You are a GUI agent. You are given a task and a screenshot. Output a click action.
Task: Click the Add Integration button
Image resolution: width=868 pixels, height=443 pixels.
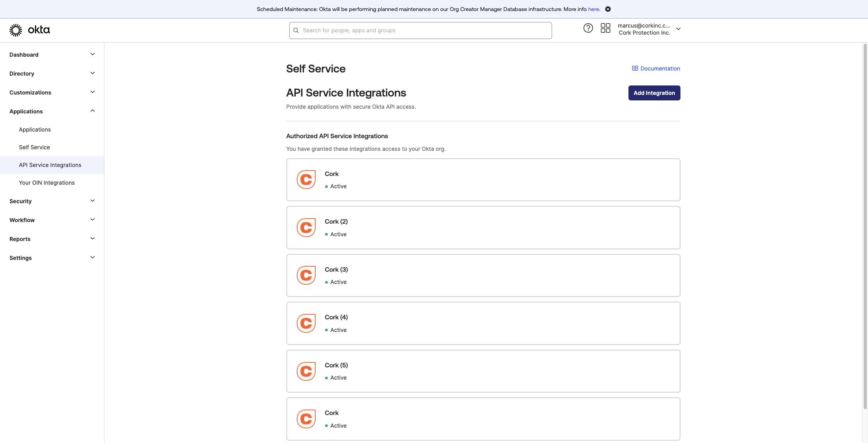point(654,93)
